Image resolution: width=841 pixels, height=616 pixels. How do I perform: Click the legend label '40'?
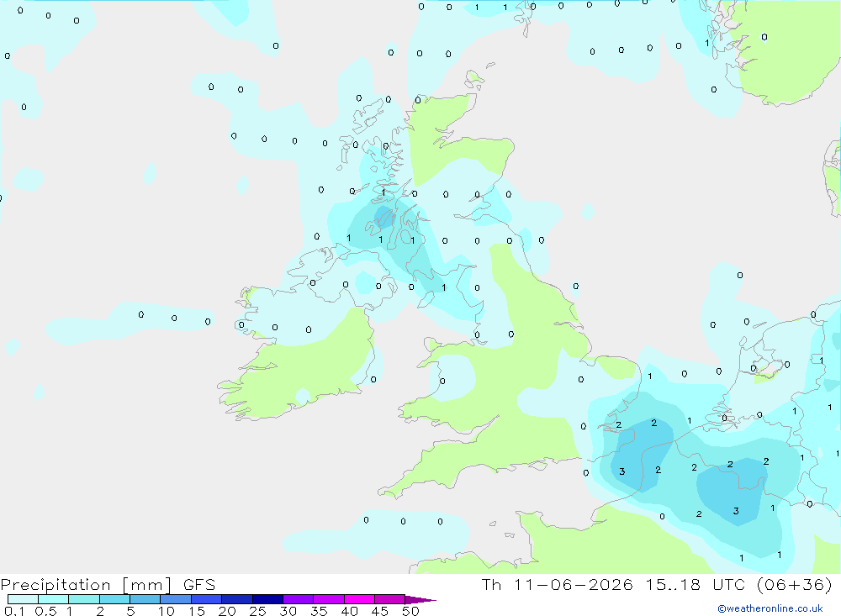(350, 611)
